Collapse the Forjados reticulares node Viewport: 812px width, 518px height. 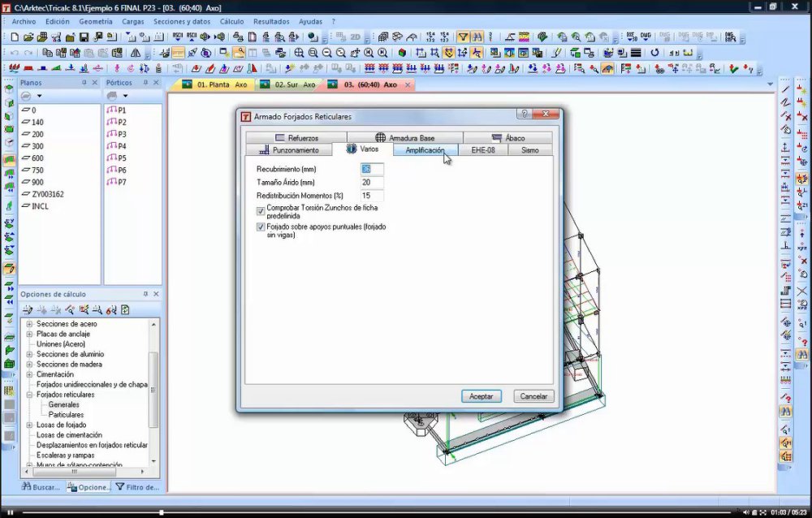[29, 395]
